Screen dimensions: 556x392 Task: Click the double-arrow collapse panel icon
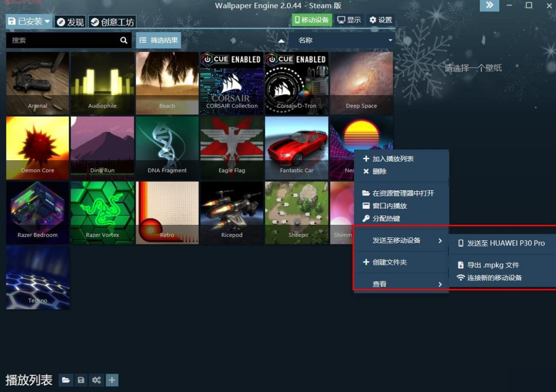click(489, 6)
